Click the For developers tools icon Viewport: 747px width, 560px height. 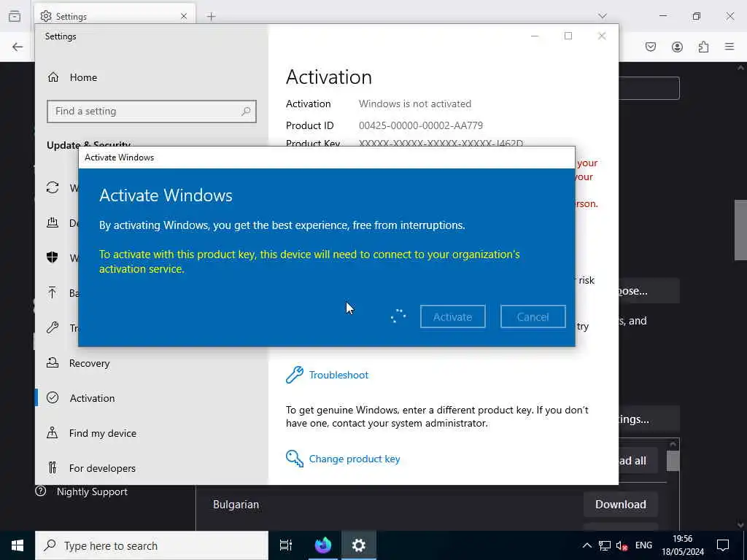tap(53, 467)
